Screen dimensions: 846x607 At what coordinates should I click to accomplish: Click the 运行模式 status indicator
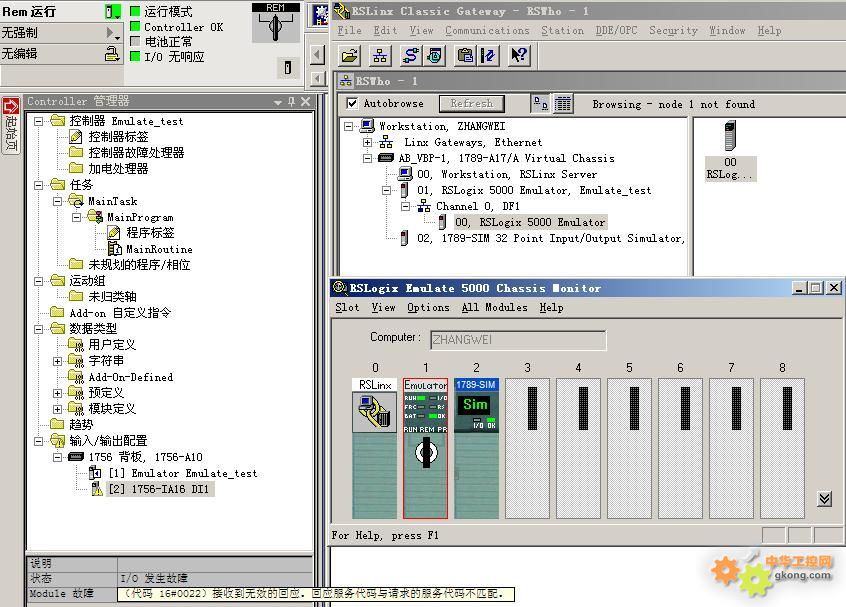click(x=135, y=11)
